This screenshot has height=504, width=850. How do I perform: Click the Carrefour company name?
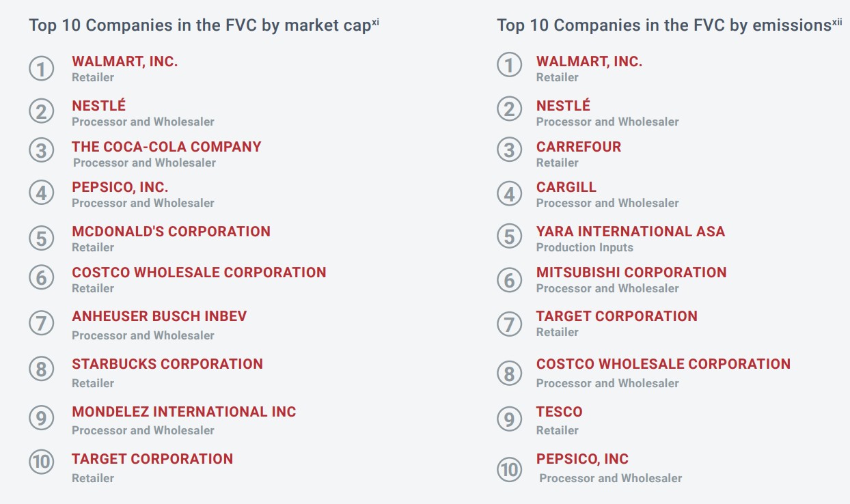pos(579,147)
